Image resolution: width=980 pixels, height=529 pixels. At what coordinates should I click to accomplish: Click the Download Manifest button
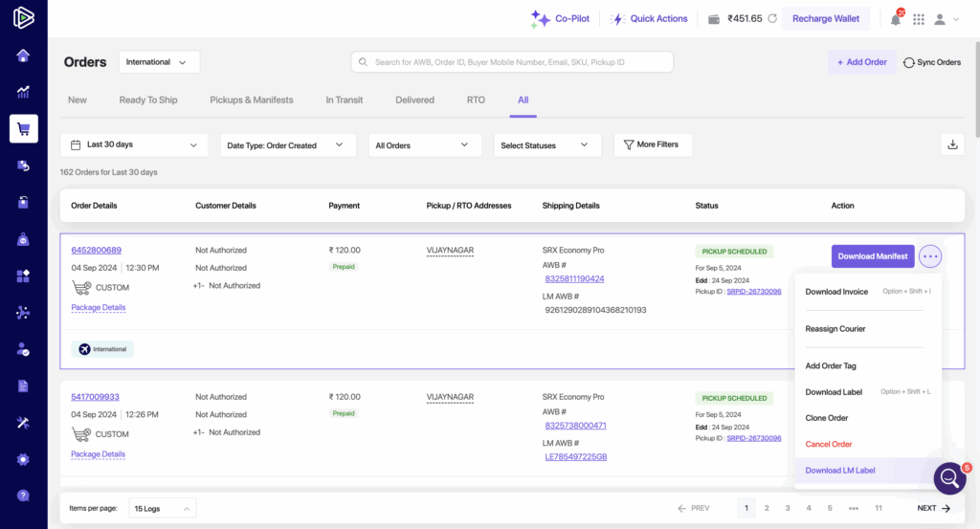click(872, 256)
